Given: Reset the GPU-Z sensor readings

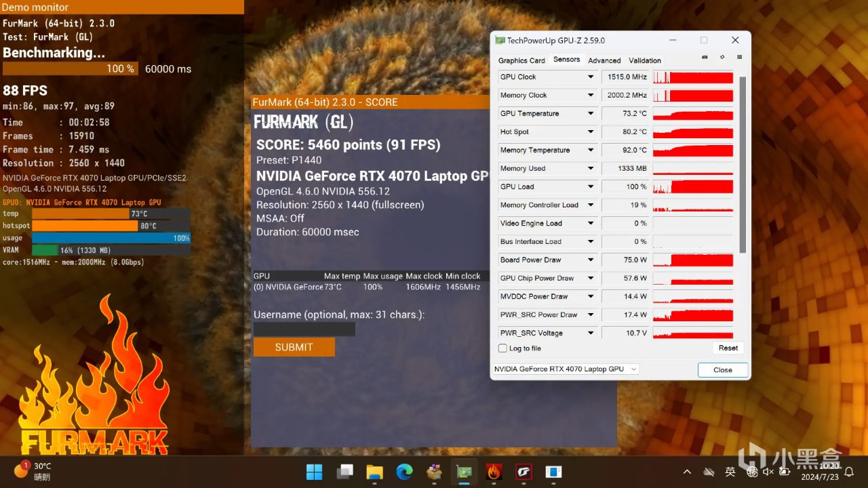Looking at the screenshot, I should pos(728,348).
